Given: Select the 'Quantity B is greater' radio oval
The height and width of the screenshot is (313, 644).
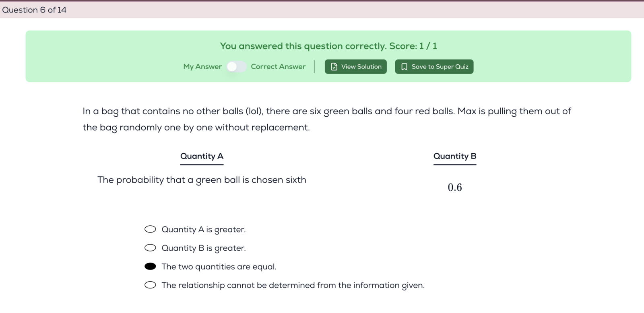Looking at the screenshot, I should click(x=150, y=248).
